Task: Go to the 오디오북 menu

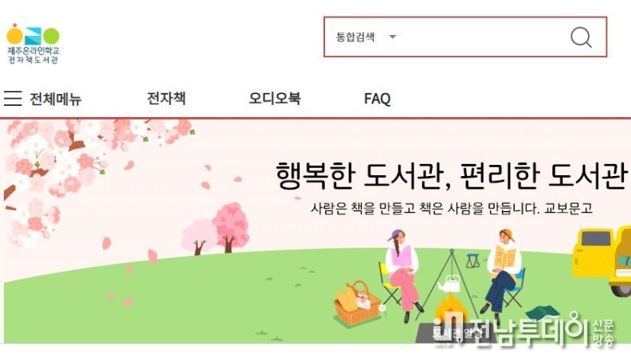Action: 274,98
